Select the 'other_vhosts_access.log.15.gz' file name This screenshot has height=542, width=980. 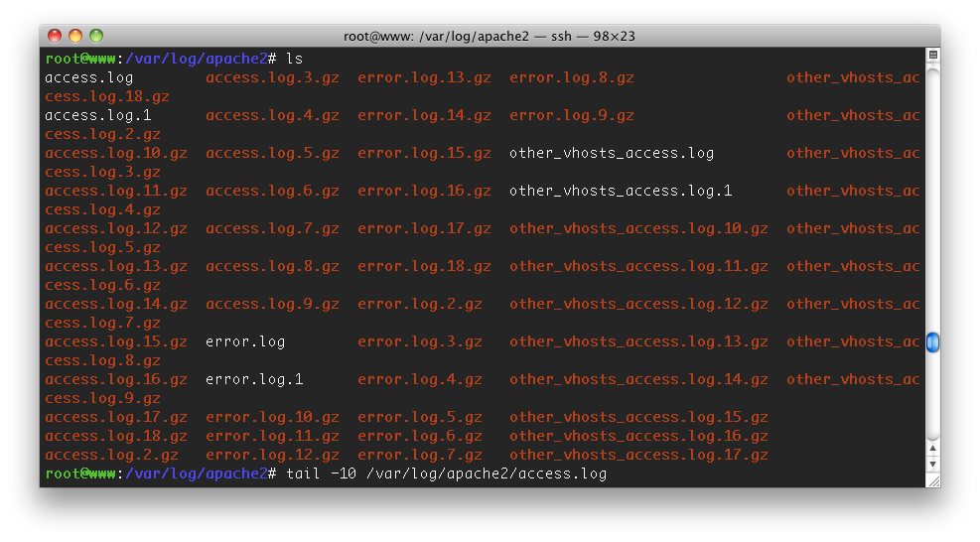point(638,417)
